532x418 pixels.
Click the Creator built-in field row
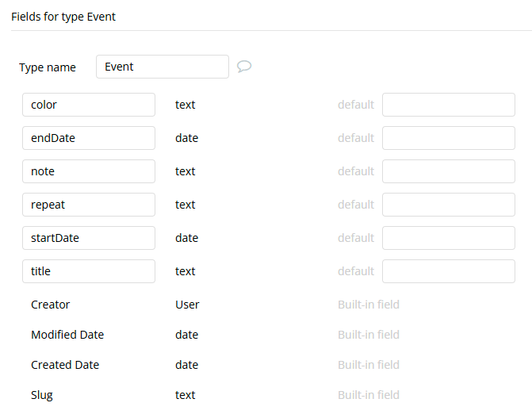click(x=51, y=305)
